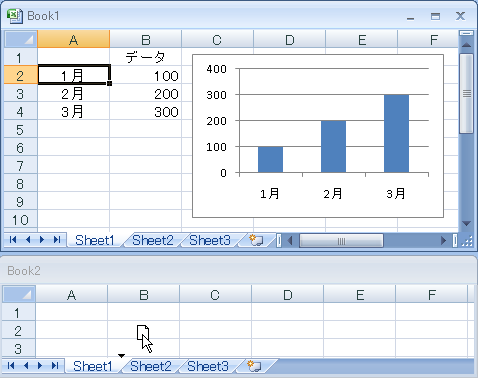Select row 5 header in Book1

pyautogui.click(x=20, y=129)
